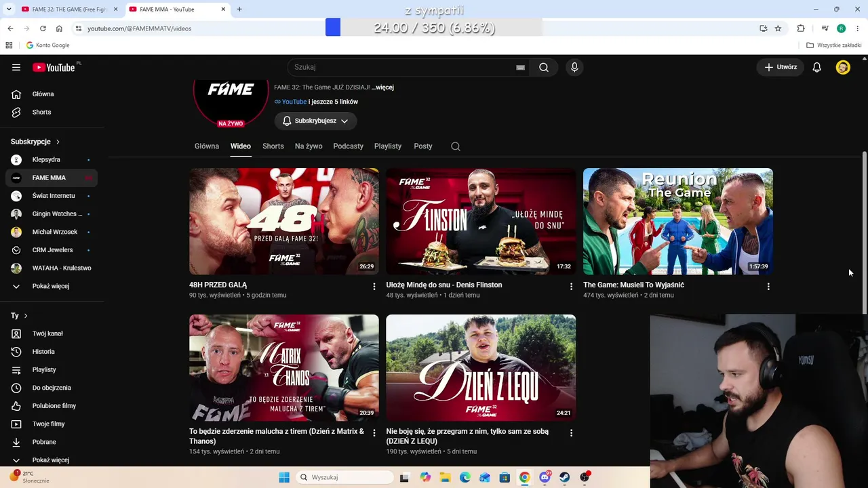Start voice search with the microphone icon

[574, 67]
